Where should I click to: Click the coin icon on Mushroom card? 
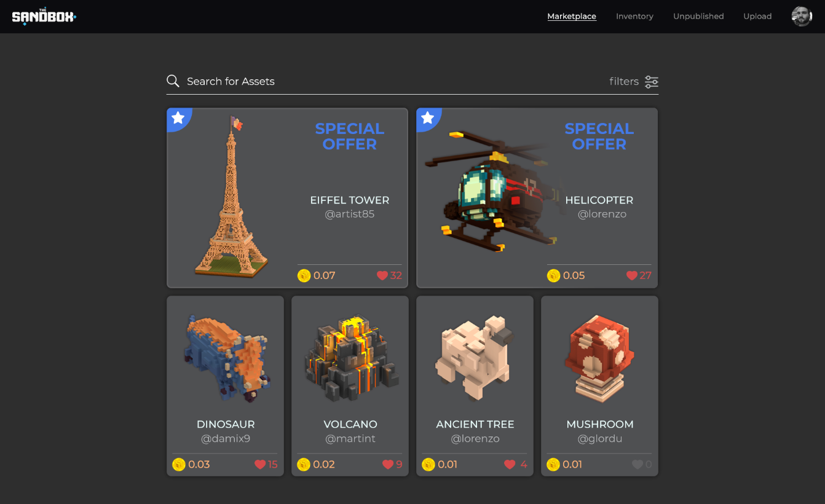point(553,464)
